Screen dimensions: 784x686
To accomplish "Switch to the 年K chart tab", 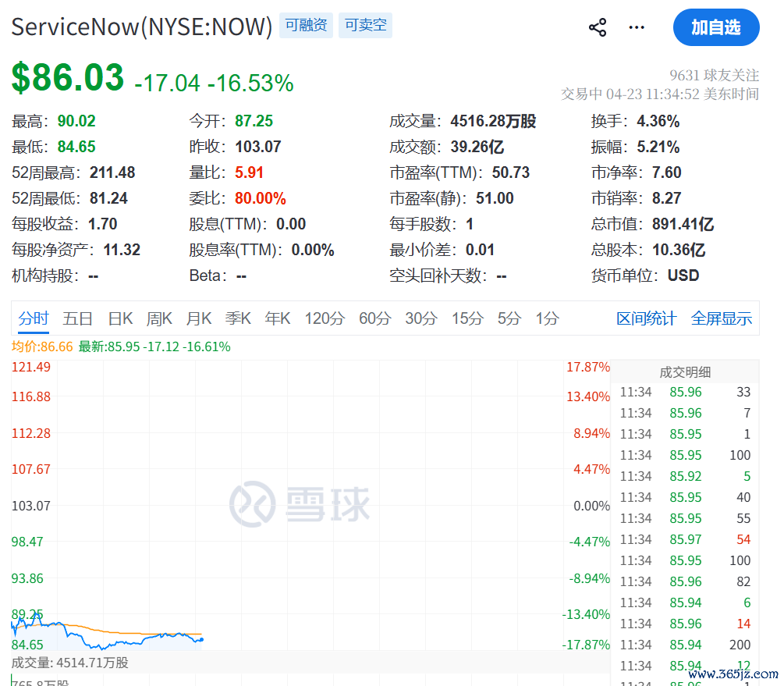I will 278,318.
